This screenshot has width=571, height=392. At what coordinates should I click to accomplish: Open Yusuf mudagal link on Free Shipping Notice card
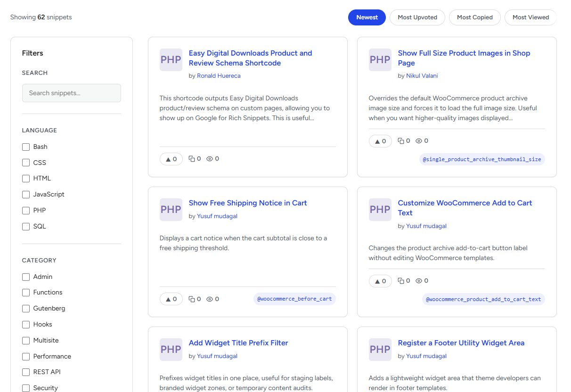coord(217,216)
